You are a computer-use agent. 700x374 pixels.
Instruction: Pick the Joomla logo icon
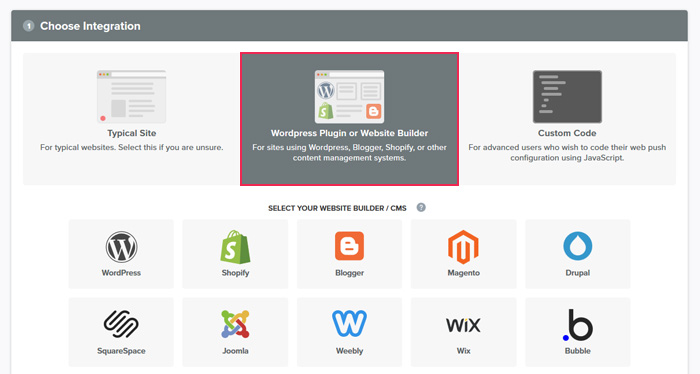[235, 324]
